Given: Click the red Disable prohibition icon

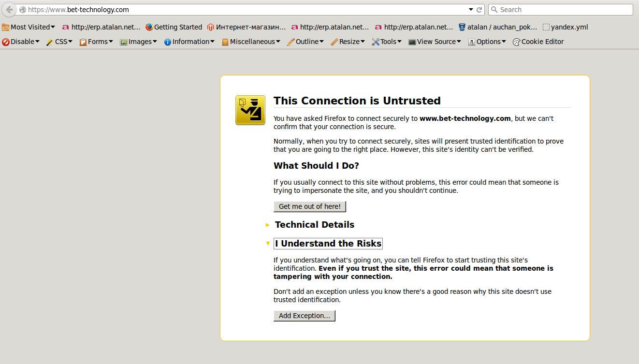Looking at the screenshot, I should pyautogui.click(x=6, y=42).
